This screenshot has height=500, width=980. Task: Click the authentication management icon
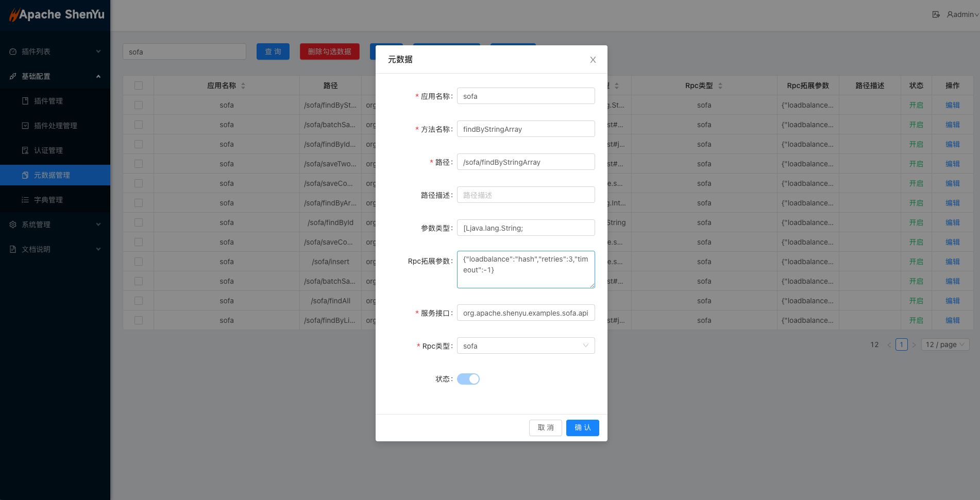pyautogui.click(x=25, y=150)
